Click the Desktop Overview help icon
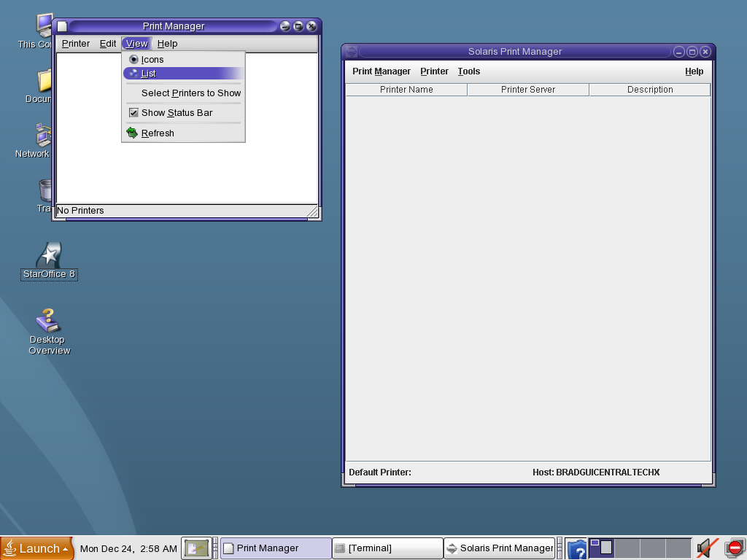This screenshot has height=560, width=747. tap(49, 332)
